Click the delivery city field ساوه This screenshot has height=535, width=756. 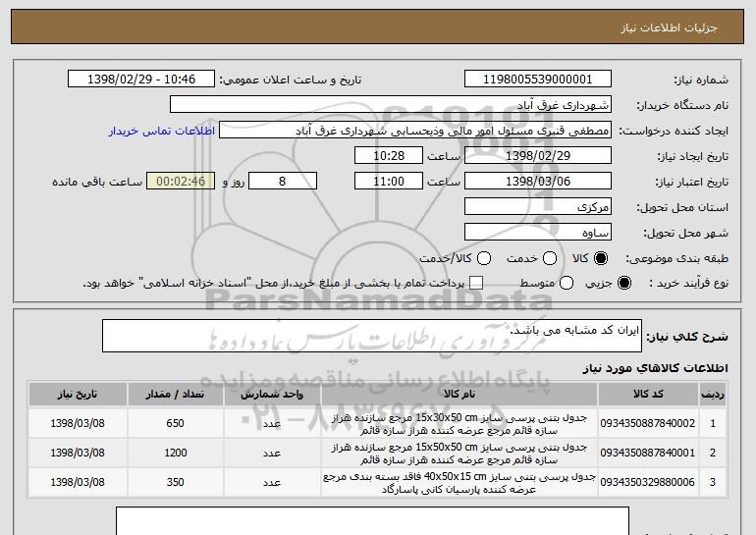pos(538,233)
